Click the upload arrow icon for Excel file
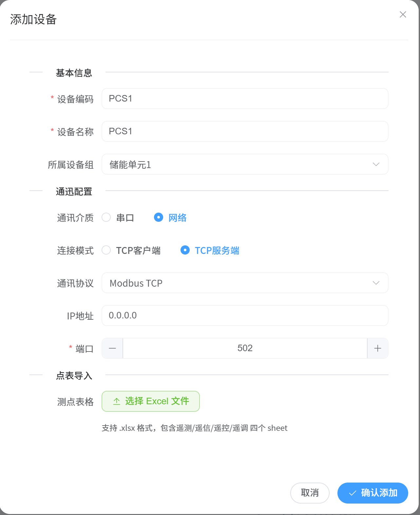Screen dimensions: 420x515 (x=117, y=401)
